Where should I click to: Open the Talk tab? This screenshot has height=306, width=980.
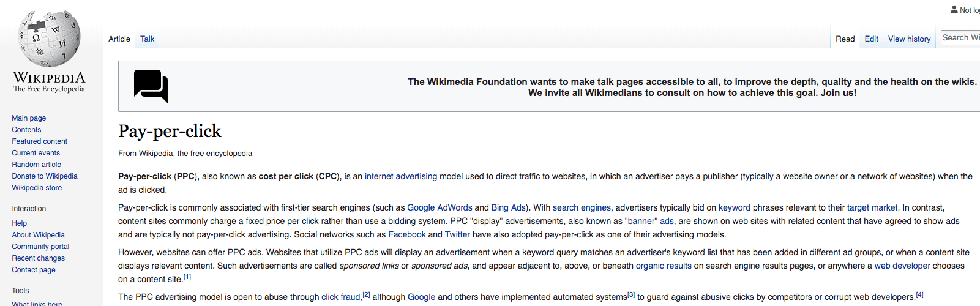(x=147, y=39)
